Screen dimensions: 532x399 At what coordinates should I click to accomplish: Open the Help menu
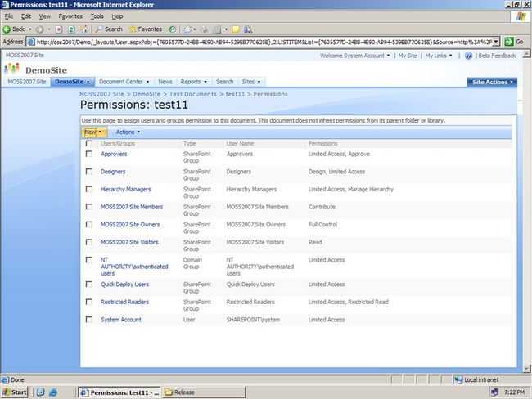117,16
